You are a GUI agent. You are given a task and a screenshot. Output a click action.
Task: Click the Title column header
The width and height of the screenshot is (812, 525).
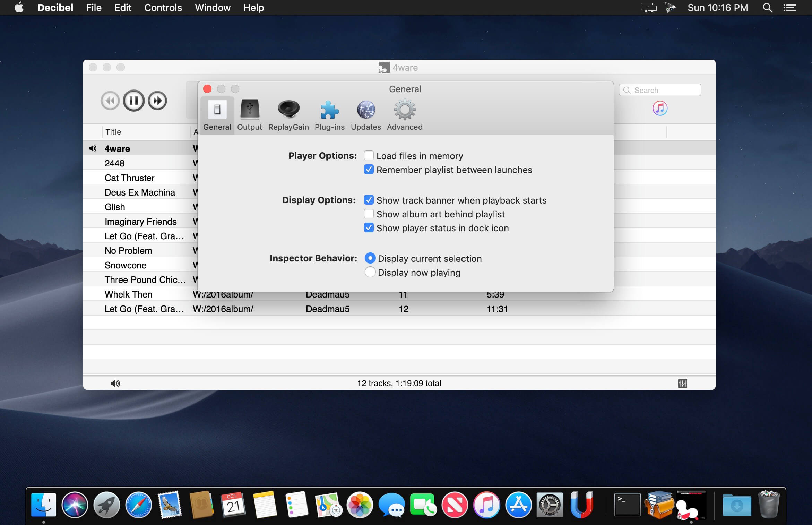click(146, 132)
